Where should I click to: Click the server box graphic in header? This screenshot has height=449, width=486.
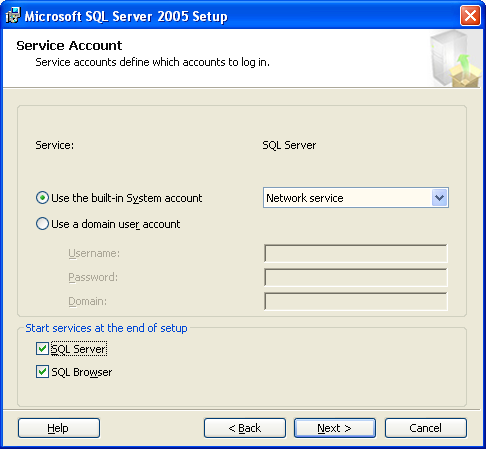[455, 58]
